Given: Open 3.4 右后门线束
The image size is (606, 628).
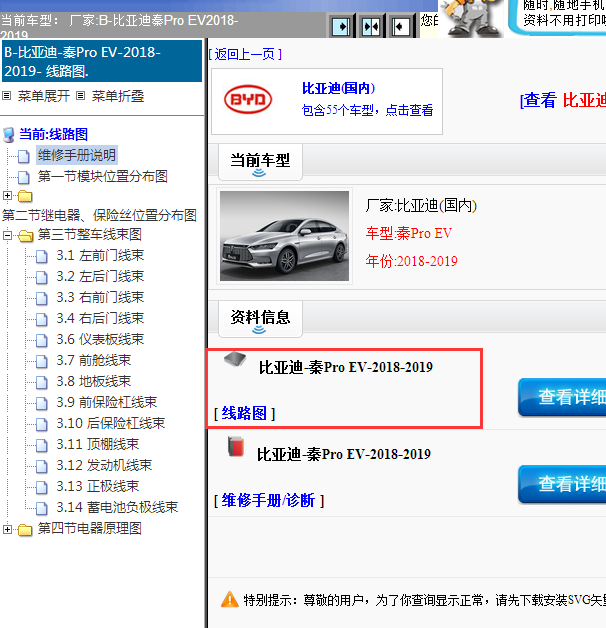Looking at the screenshot, I should pyautogui.click(x=100, y=318).
